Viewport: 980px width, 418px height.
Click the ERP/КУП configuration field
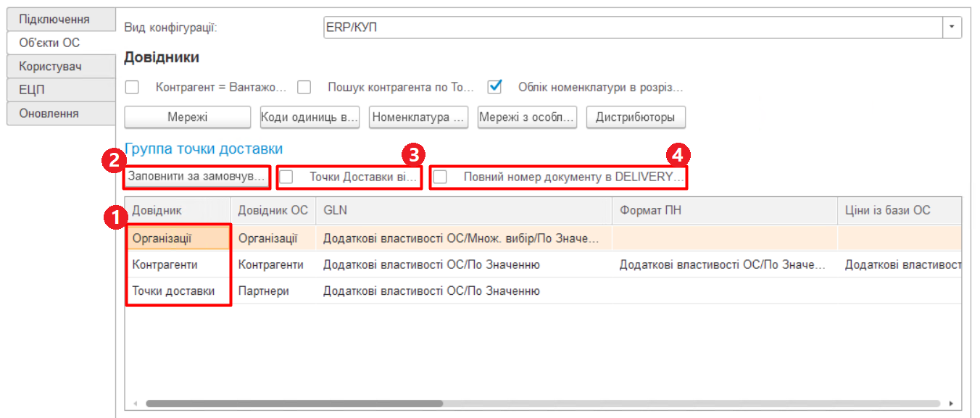pyautogui.click(x=631, y=28)
